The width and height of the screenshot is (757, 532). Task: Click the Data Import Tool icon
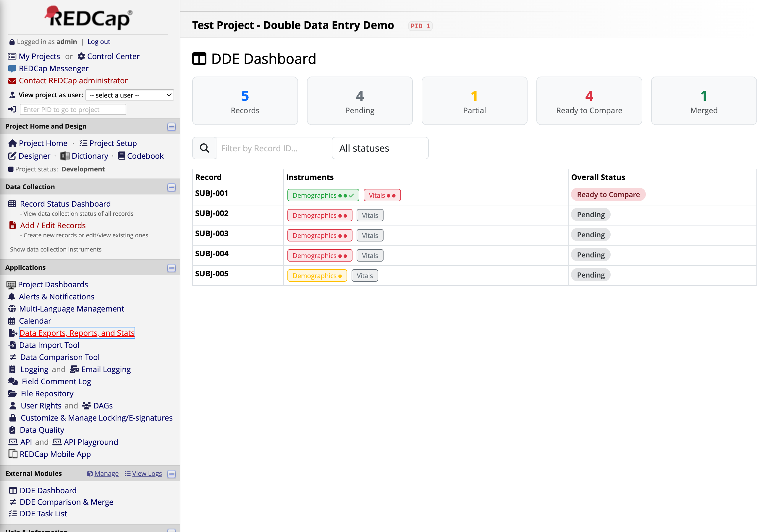pos(12,345)
